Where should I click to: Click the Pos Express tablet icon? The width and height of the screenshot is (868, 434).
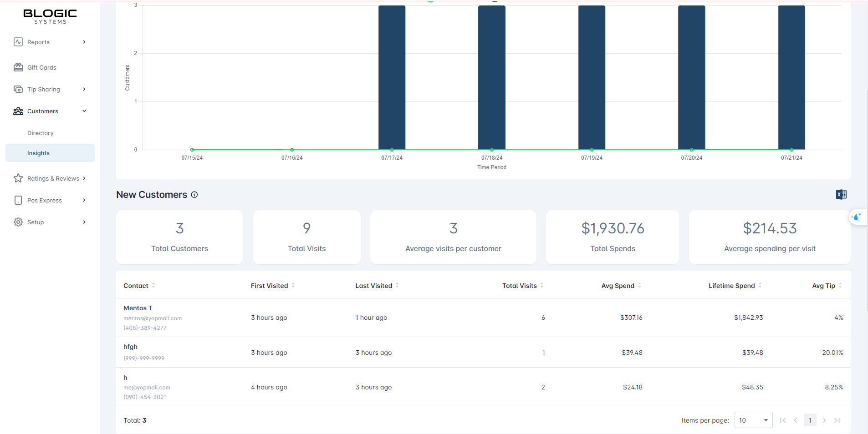pyautogui.click(x=18, y=200)
